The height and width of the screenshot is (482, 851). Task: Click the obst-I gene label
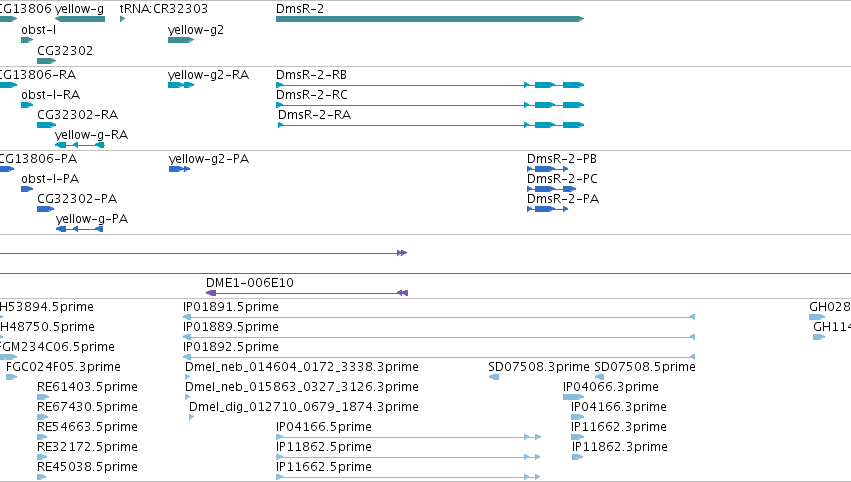[x=39, y=30]
